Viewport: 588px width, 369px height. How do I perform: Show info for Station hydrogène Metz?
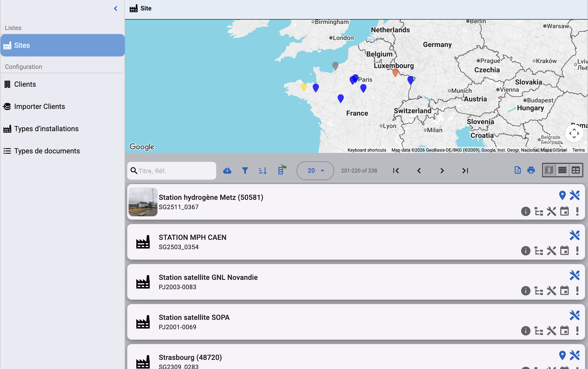(526, 211)
